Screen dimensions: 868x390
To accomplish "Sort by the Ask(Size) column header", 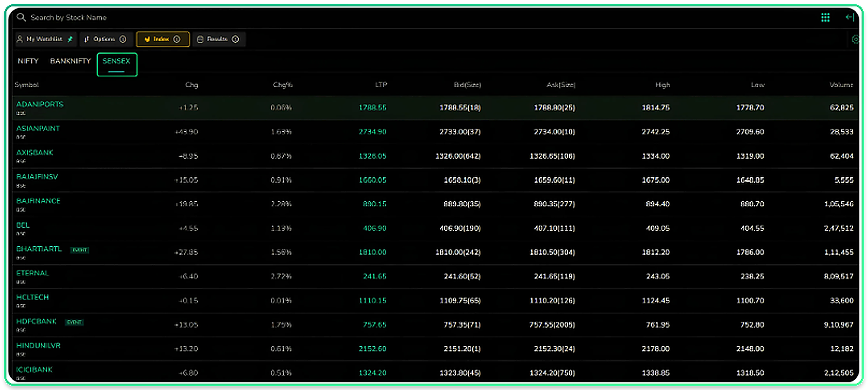I will 561,85.
